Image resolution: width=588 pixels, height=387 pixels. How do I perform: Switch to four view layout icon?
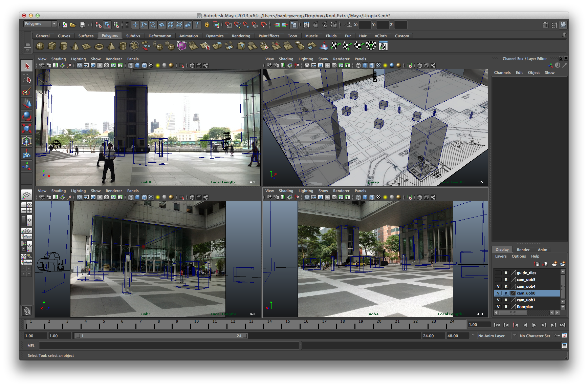(27, 207)
